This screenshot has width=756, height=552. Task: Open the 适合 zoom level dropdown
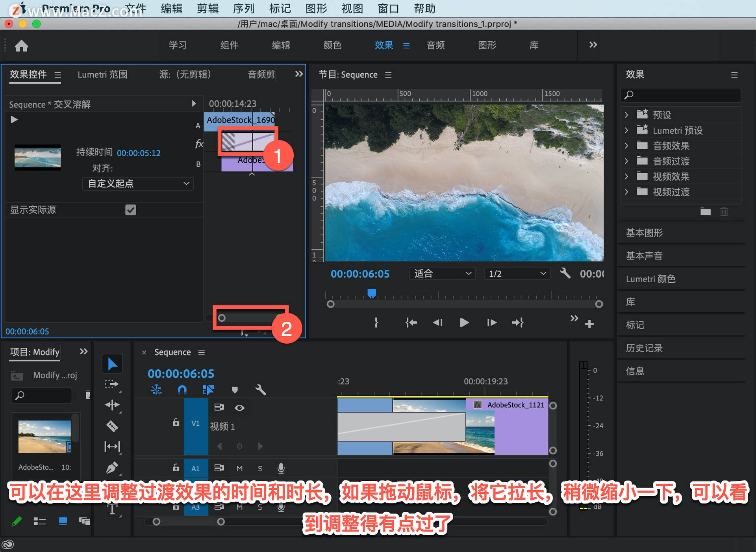(x=442, y=273)
